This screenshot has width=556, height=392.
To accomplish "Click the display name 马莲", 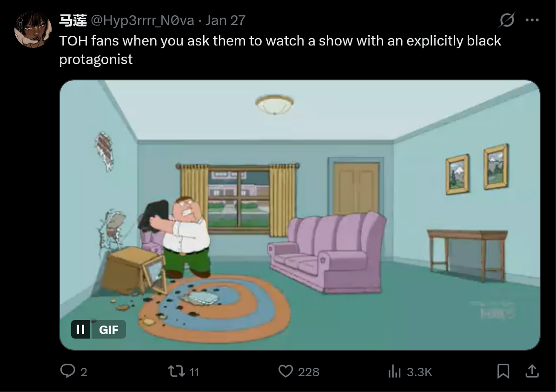I will coord(73,20).
